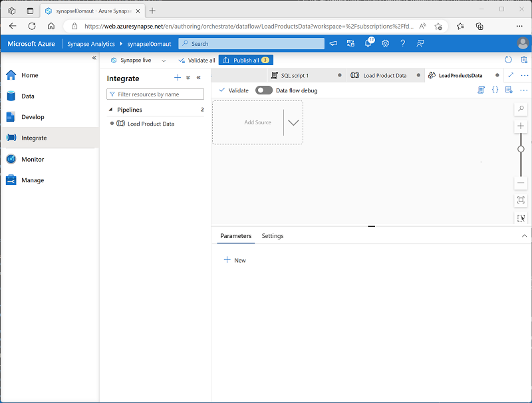Click the browser address bar URL

pos(249,26)
